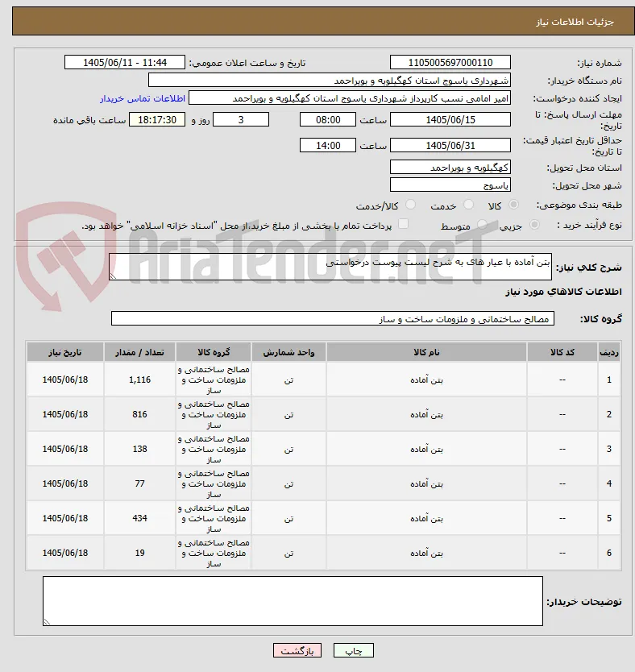
Task: Toggle the Islamic treasury payment checkbox
Action: pyautogui.click(x=403, y=224)
